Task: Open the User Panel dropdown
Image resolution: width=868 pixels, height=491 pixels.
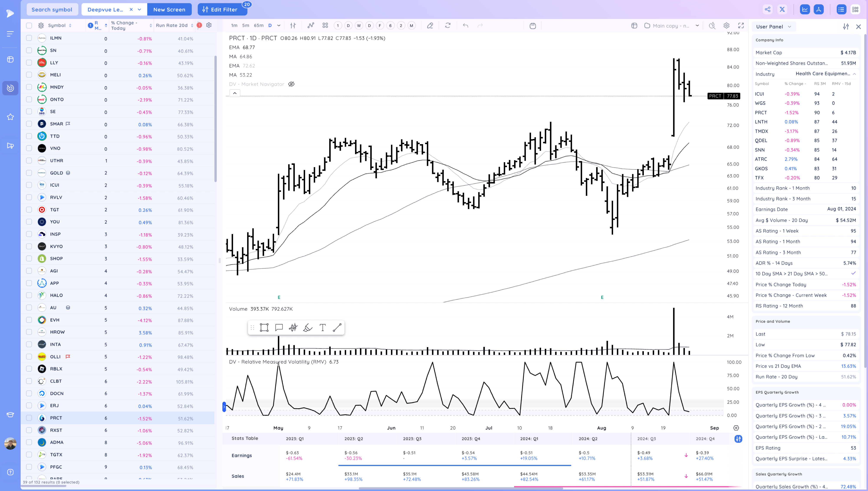Action: coord(774,27)
